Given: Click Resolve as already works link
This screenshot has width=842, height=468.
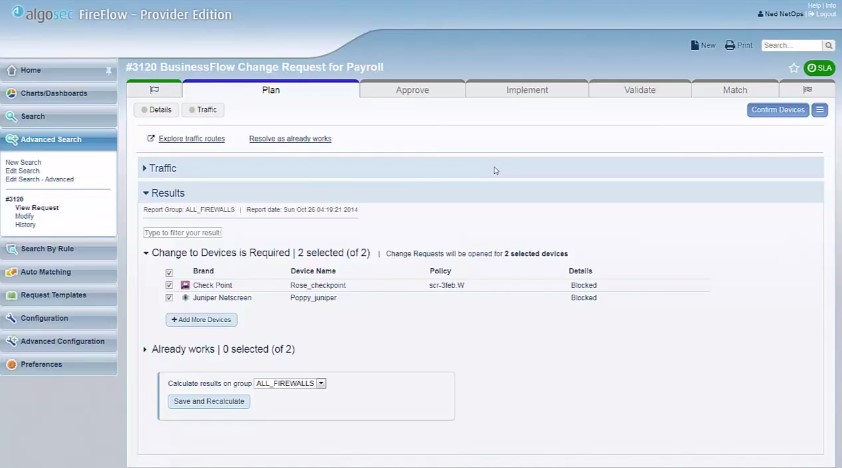Looking at the screenshot, I should 290,138.
